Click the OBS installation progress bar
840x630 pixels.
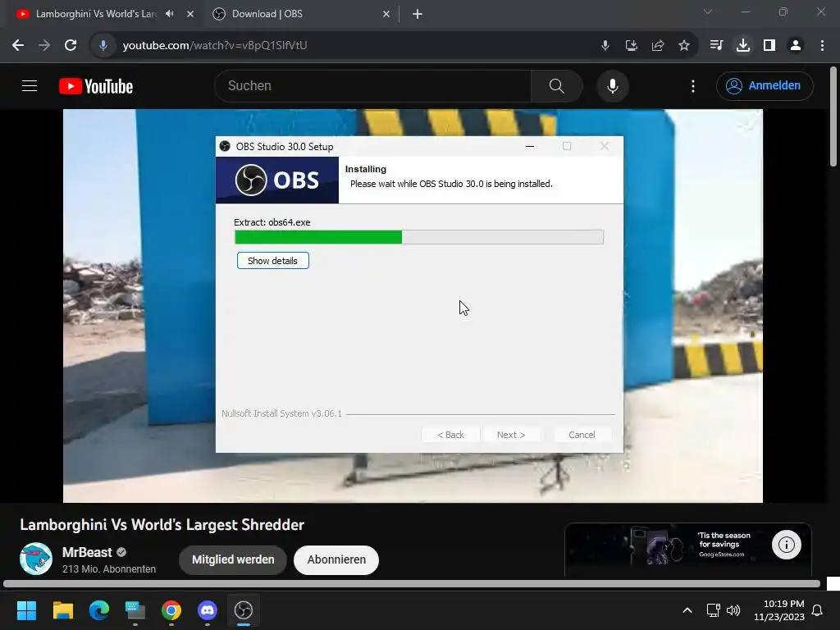click(x=419, y=237)
